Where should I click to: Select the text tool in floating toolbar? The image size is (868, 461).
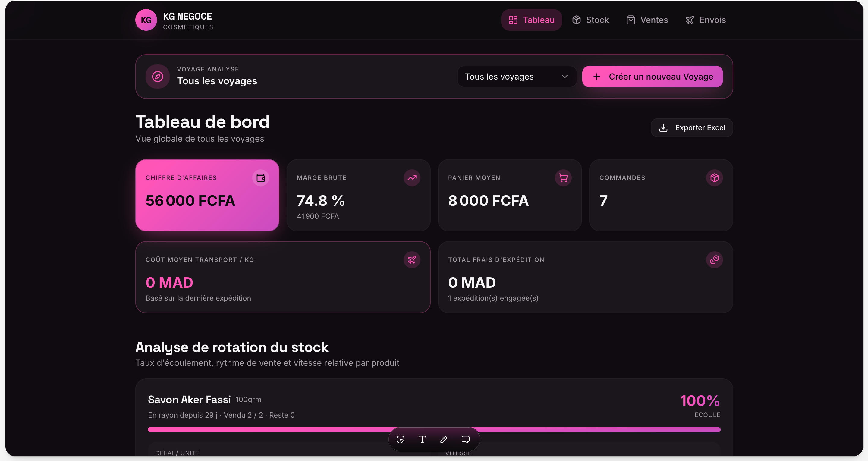(x=422, y=439)
